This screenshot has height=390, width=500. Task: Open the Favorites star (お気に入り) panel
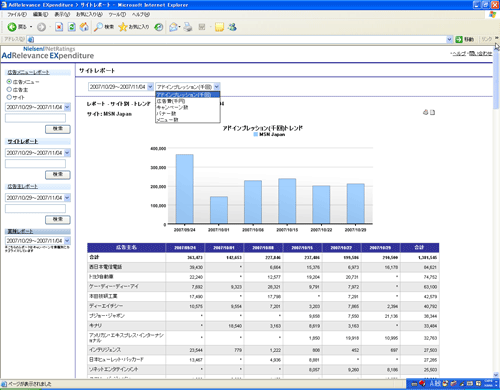pos(134,27)
